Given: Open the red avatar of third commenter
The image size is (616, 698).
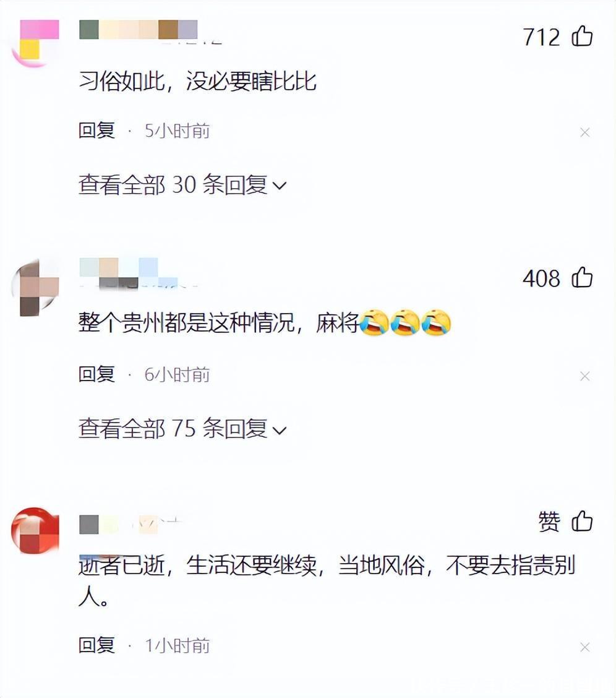Looking at the screenshot, I should (x=35, y=530).
